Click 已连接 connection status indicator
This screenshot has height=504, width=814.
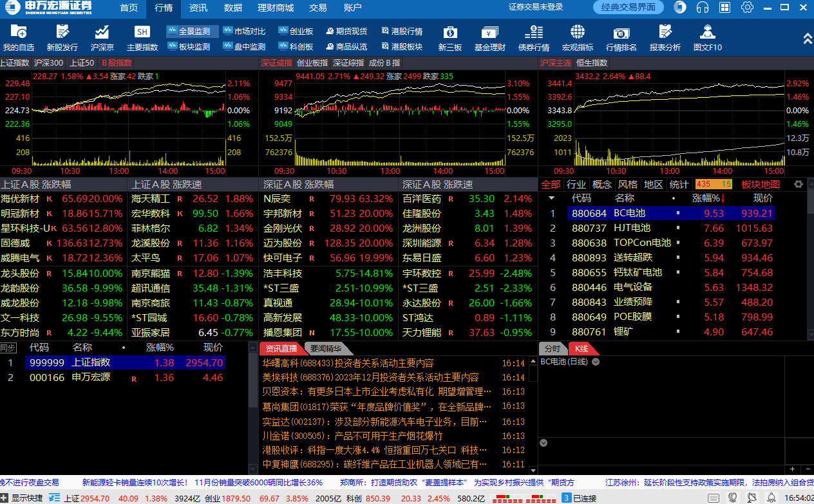(x=579, y=498)
